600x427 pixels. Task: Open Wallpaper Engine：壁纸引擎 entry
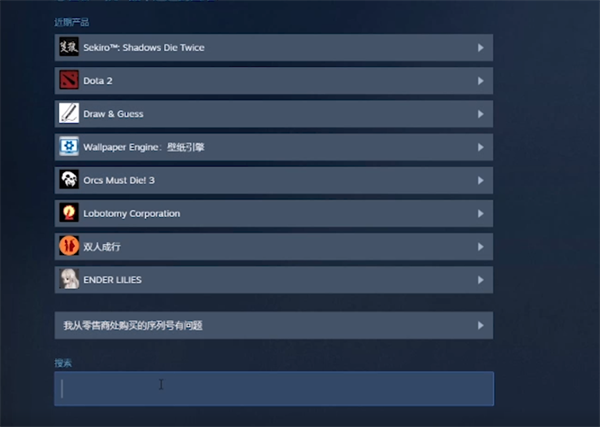pos(144,147)
